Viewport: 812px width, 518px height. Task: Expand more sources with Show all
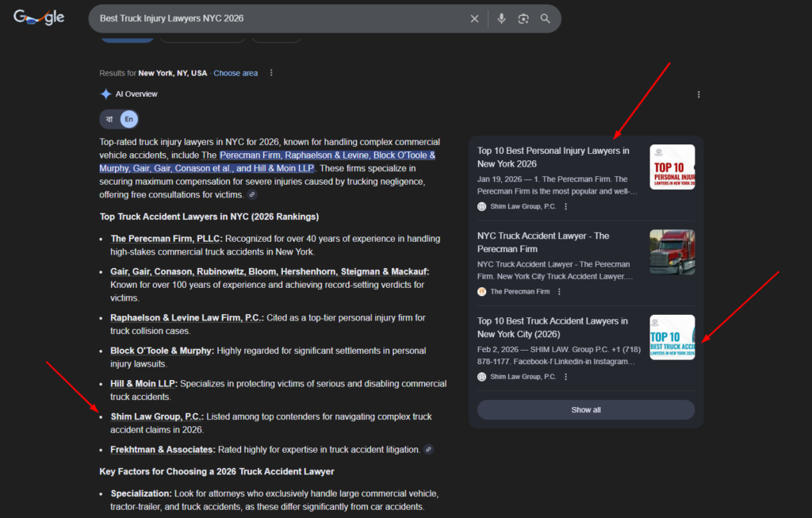[585, 409]
